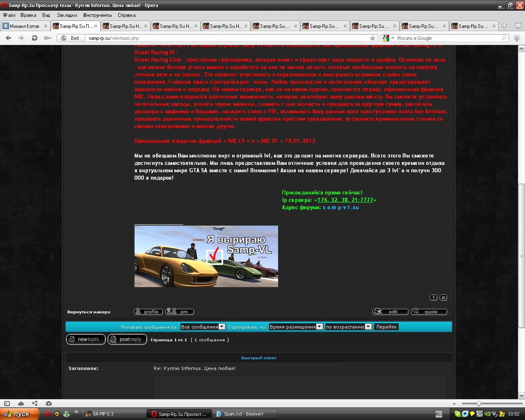
Task: Select the Samp-Rp.Su П... active tab
Action: point(75,26)
